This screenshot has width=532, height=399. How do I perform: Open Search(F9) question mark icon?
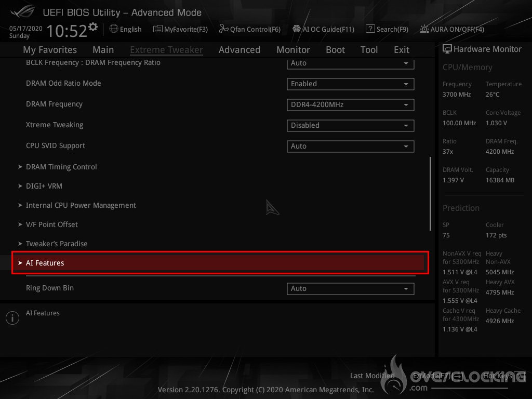pos(370,29)
